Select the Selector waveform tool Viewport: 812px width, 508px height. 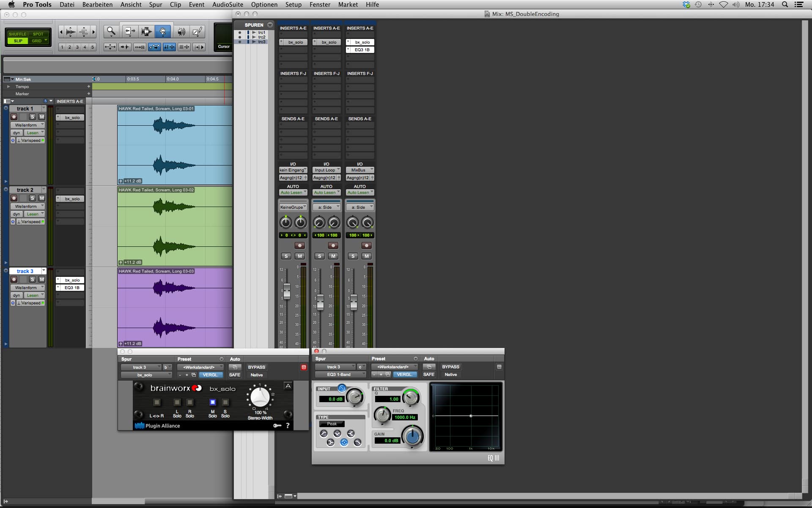pyautogui.click(x=146, y=31)
